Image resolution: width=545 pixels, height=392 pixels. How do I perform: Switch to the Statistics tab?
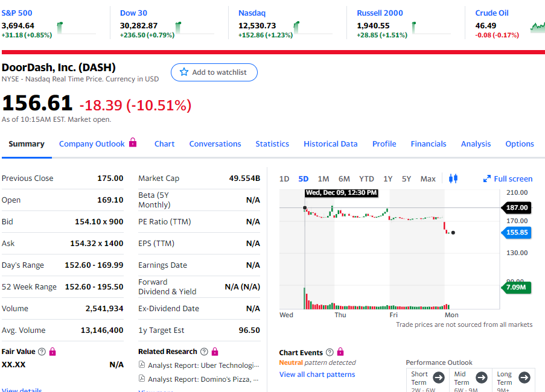coord(272,144)
